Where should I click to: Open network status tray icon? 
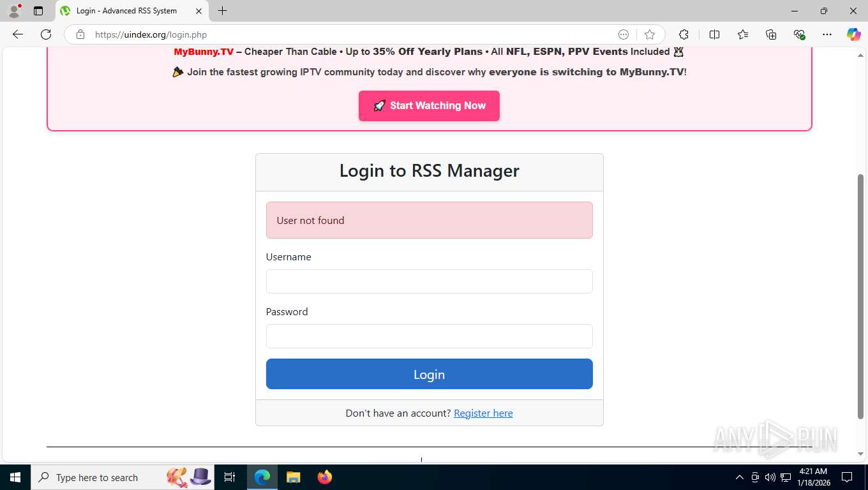[x=785, y=477]
